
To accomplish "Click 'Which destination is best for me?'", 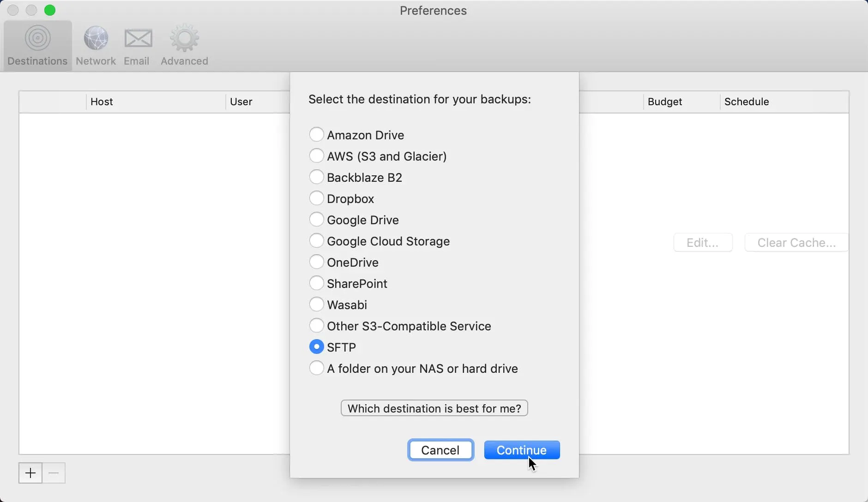I will (434, 408).
